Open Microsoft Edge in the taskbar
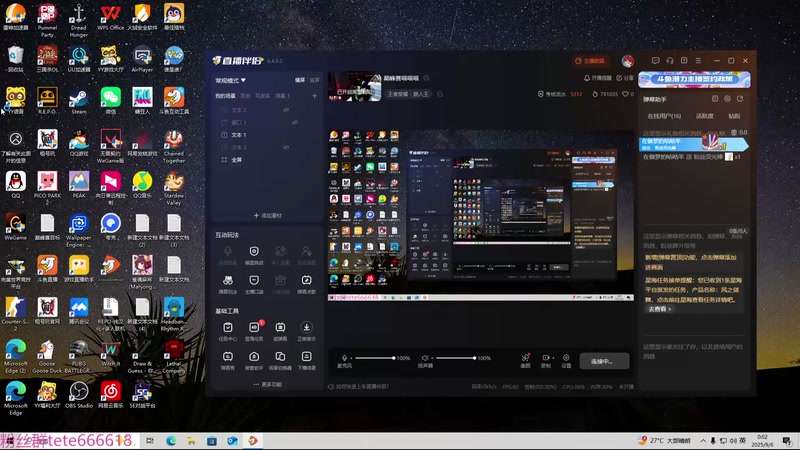Image resolution: width=800 pixels, height=450 pixels. click(171, 441)
